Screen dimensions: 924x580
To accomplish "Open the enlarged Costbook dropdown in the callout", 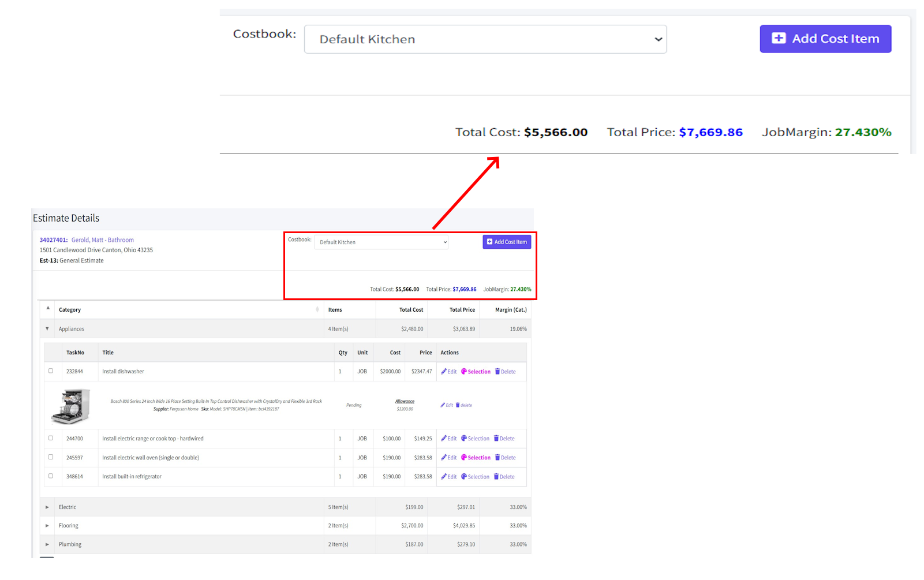I will (485, 39).
